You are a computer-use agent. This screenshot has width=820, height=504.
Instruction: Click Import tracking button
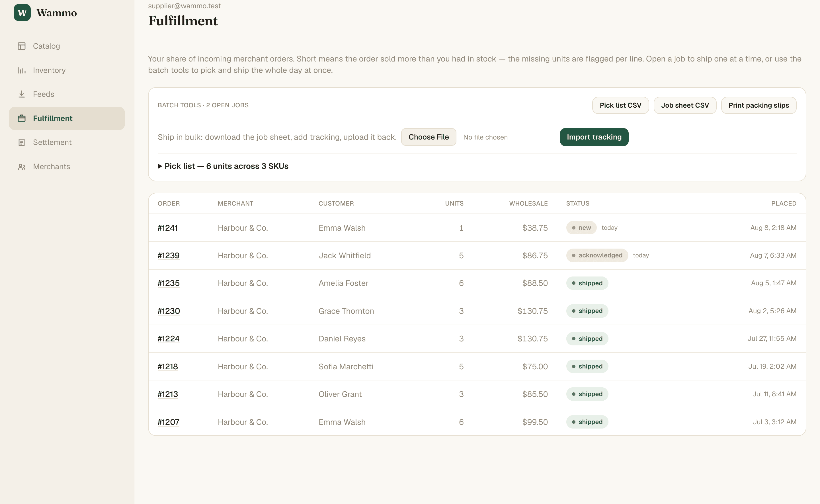(x=594, y=137)
